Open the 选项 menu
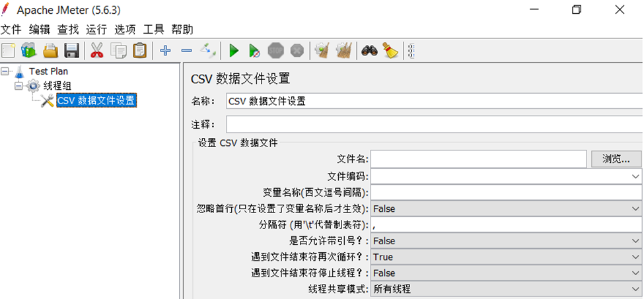Screen dimensions: 644x299 [x=125, y=30]
